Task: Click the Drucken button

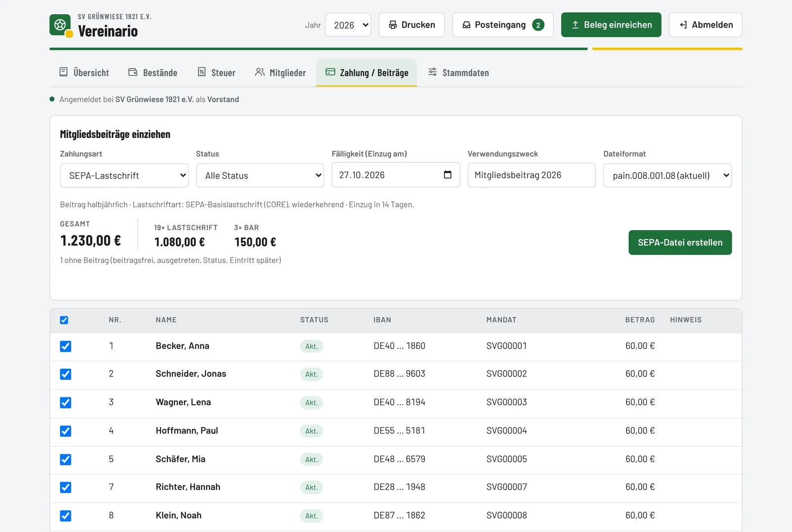Action: (x=412, y=25)
